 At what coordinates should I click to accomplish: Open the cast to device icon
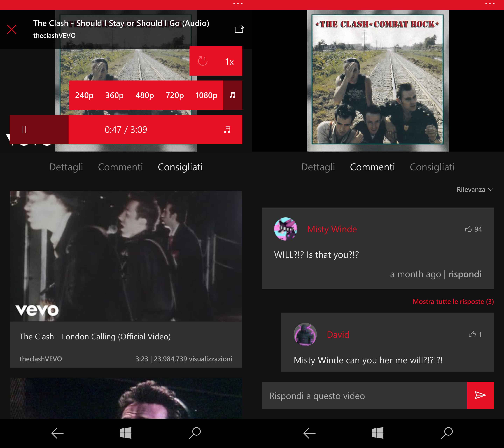coord(239,29)
